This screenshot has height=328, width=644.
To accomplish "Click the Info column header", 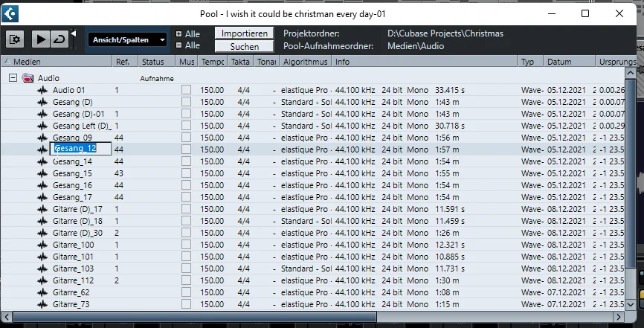I will 425,62.
